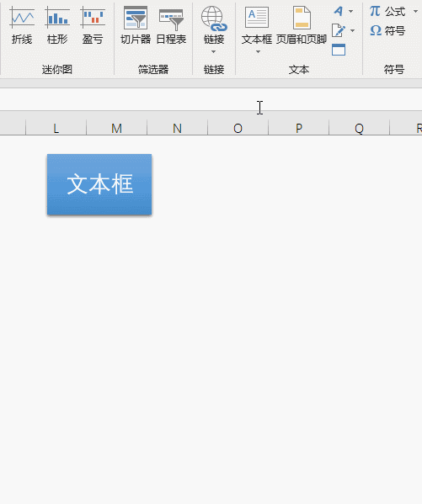Select column O header
Image resolution: width=422 pixels, height=504 pixels.
click(x=238, y=128)
